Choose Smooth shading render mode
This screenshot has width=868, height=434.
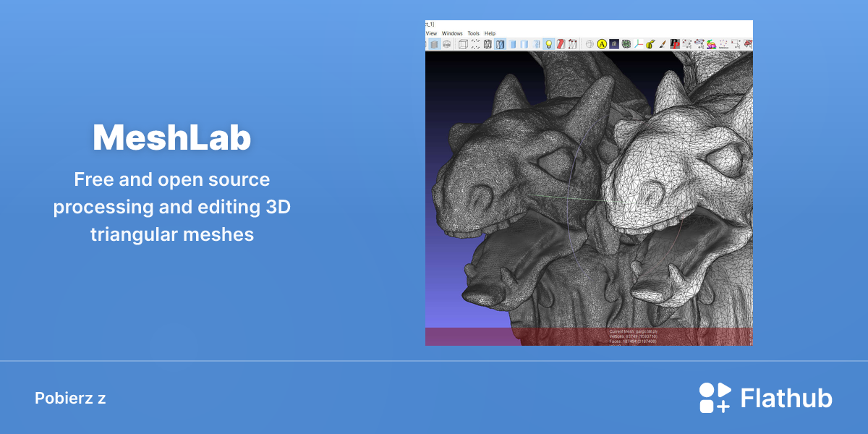point(536,44)
